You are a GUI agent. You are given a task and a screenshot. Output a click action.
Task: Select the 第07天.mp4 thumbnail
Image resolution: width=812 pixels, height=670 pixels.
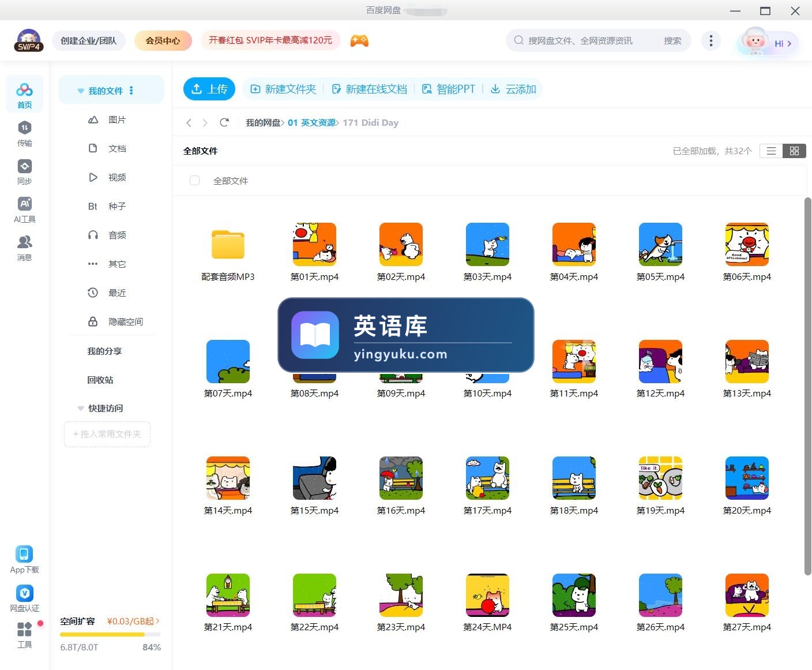click(228, 361)
